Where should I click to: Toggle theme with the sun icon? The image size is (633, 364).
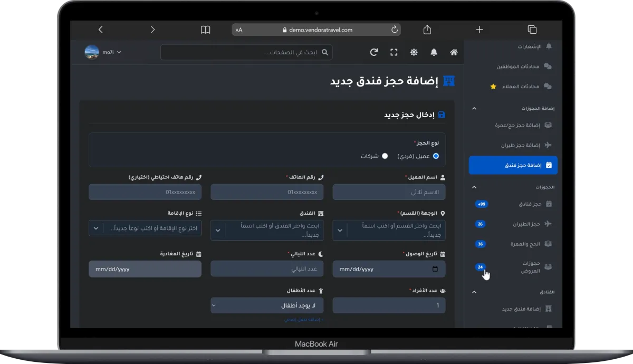point(414,52)
